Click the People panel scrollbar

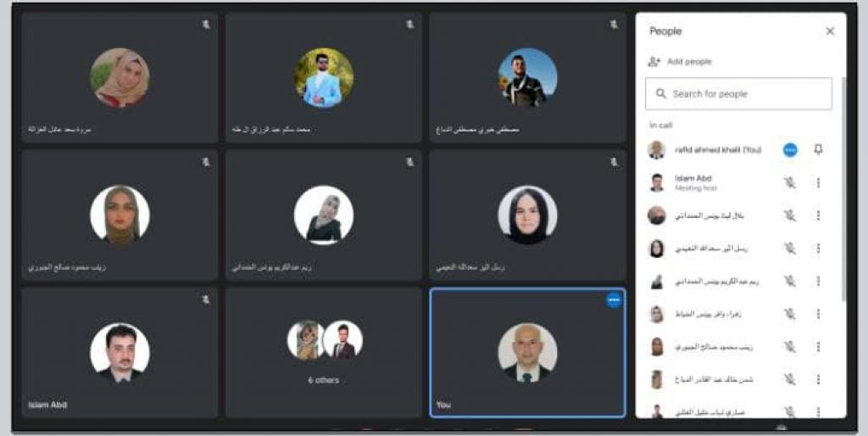tap(843, 188)
